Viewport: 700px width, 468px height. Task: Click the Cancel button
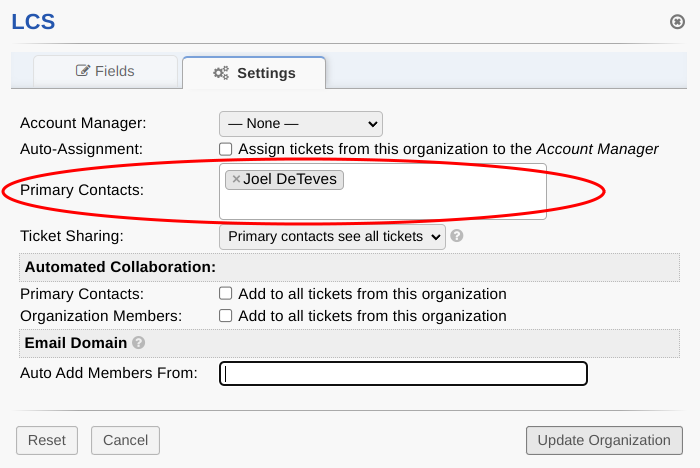pyautogui.click(x=125, y=440)
